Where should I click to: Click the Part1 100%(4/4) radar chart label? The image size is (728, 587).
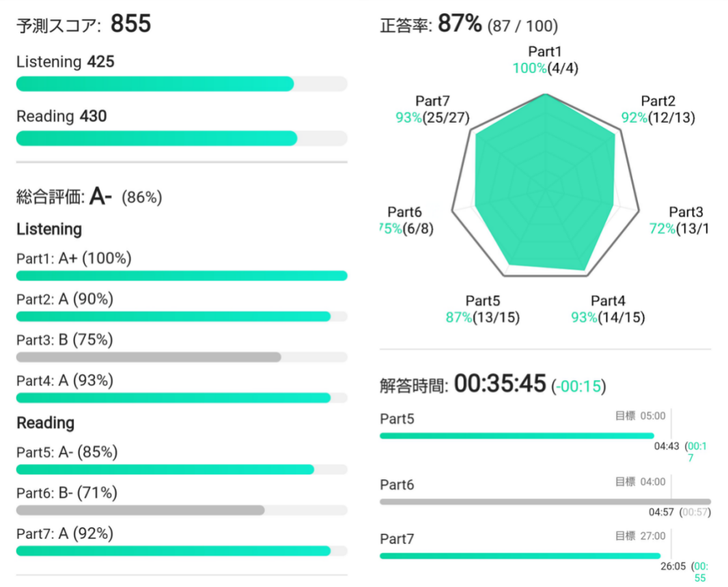[545, 60]
